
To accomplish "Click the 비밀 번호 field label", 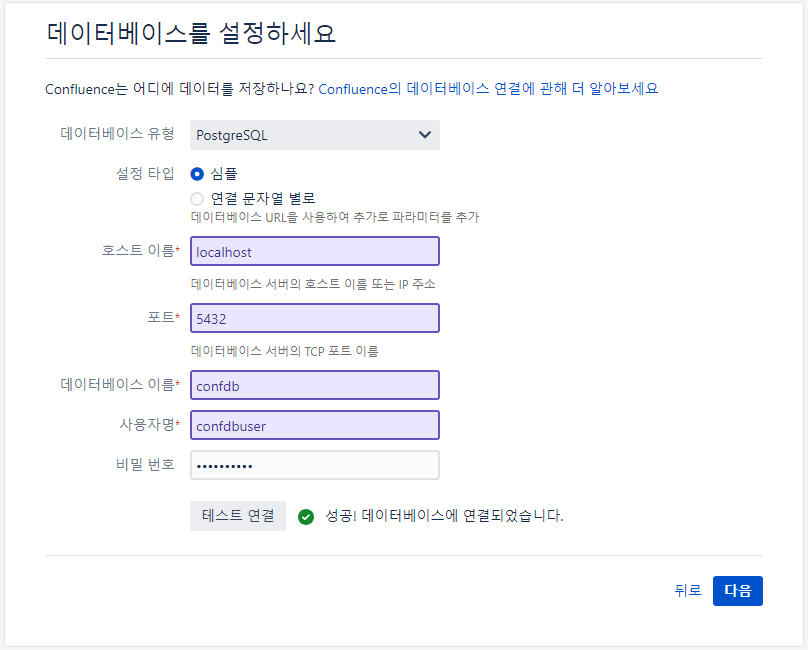I will tap(145, 464).
